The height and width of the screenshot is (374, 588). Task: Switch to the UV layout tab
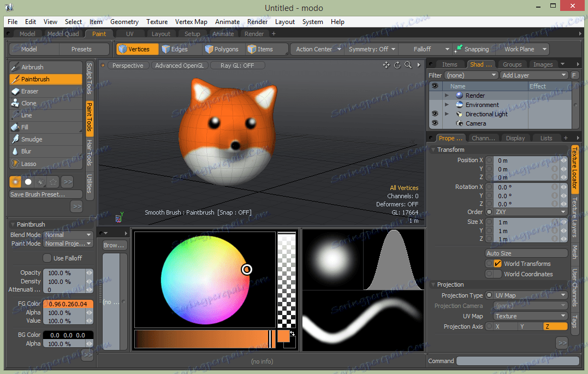tap(129, 34)
